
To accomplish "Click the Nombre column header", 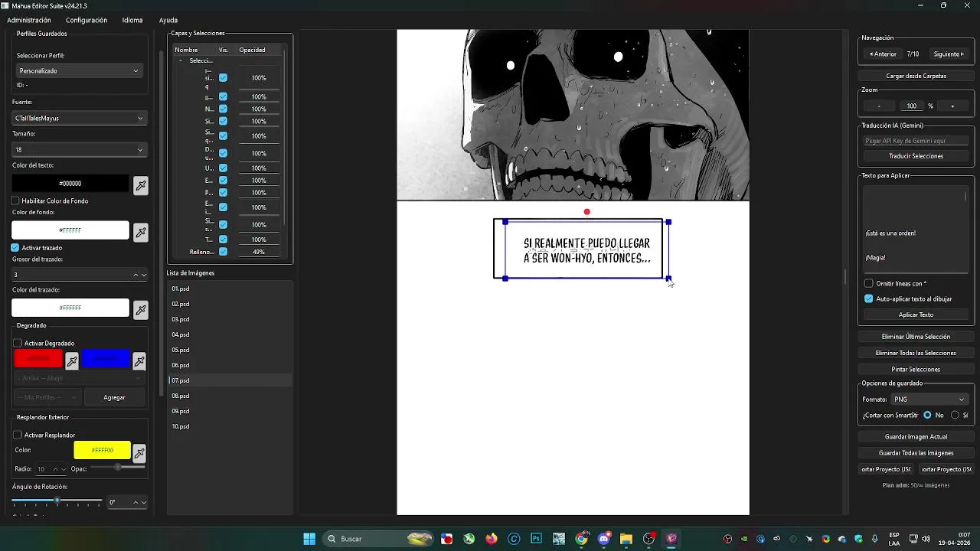I will 186,50.
